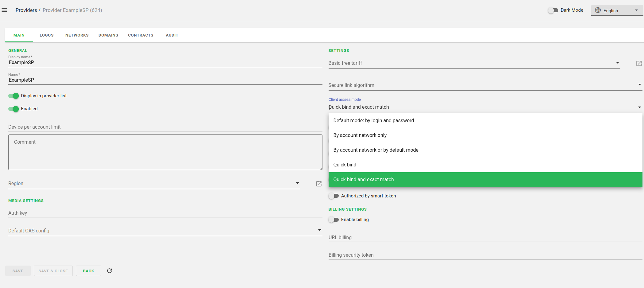Screen dimensions: 644x288
Task: Switch to the Networks tab
Action: (x=77, y=35)
